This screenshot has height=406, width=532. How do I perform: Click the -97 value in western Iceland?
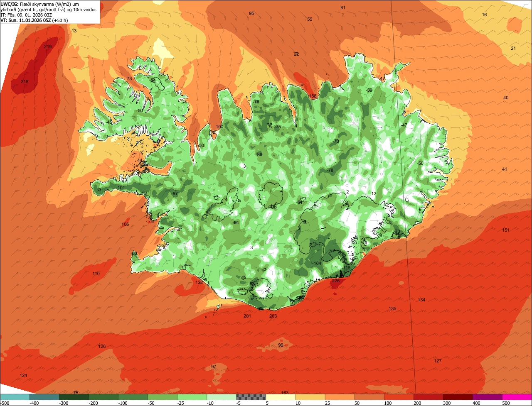click(x=175, y=193)
